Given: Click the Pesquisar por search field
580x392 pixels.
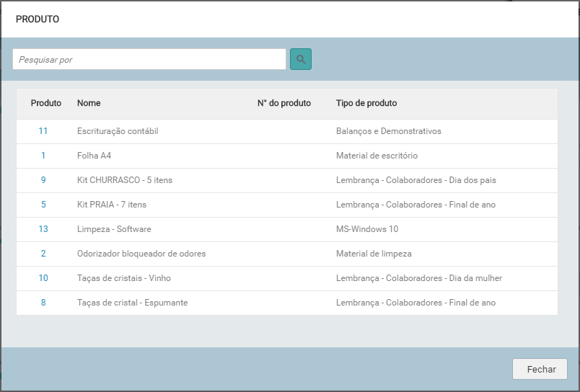Looking at the screenshot, I should point(149,59).
